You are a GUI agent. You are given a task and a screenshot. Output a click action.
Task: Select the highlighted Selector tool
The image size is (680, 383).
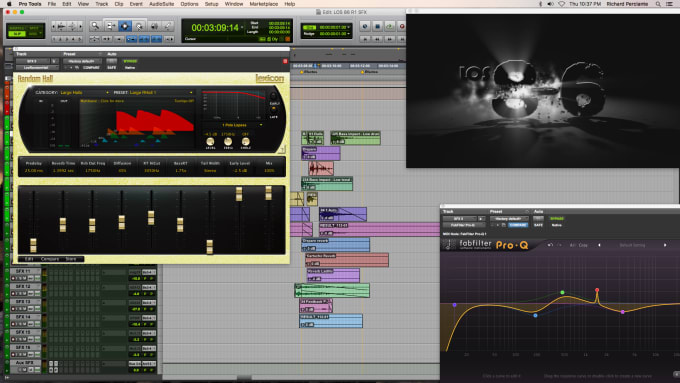point(125,26)
